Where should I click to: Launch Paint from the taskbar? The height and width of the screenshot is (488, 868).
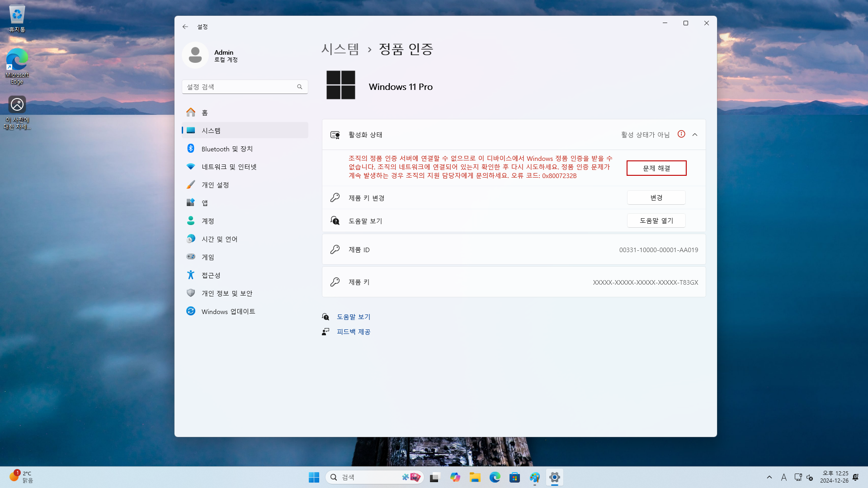click(x=535, y=477)
